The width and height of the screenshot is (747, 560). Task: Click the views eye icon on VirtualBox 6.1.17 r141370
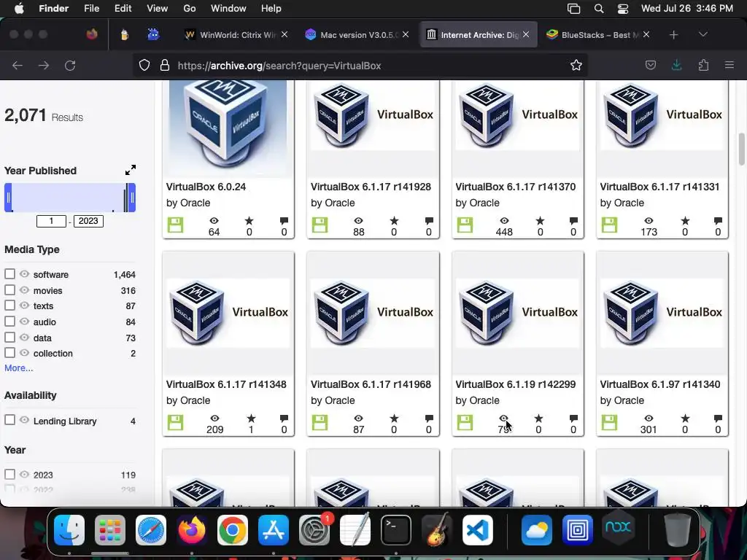pyautogui.click(x=504, y=221)
